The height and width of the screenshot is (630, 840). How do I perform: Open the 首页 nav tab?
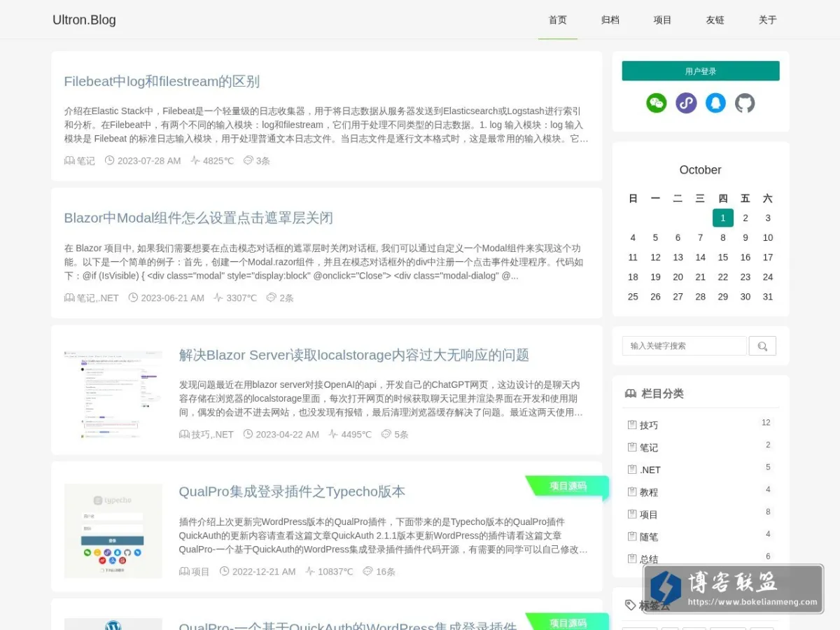tap(558, 20)
